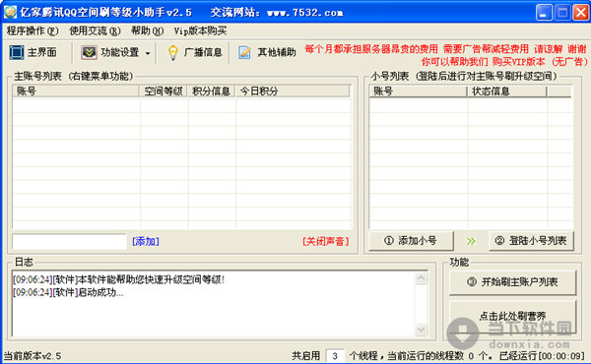
Task: Click 账号 column header in 小号列表
Action: tap(419, 91)
